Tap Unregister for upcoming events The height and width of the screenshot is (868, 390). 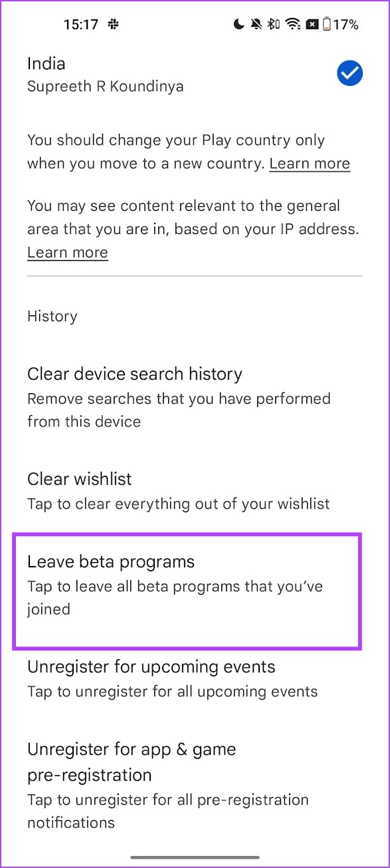[x=195, y=678]
